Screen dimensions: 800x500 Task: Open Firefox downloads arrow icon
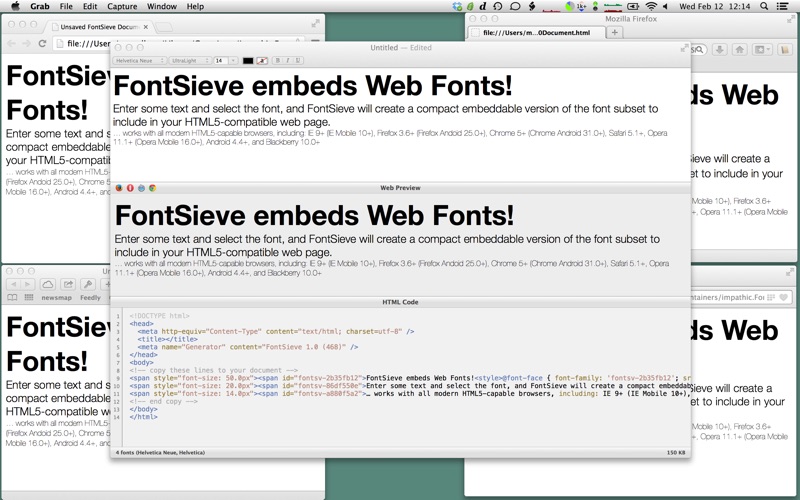tap(720, 49)
